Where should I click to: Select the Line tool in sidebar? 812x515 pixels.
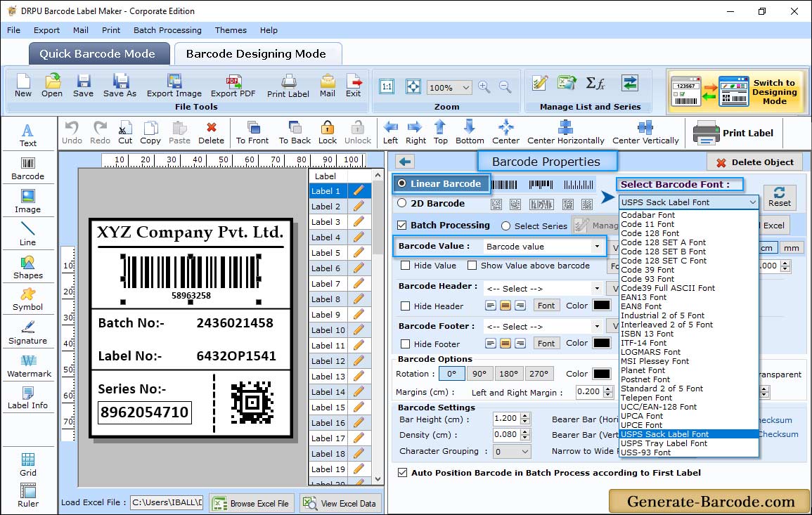tap(28, 234)
